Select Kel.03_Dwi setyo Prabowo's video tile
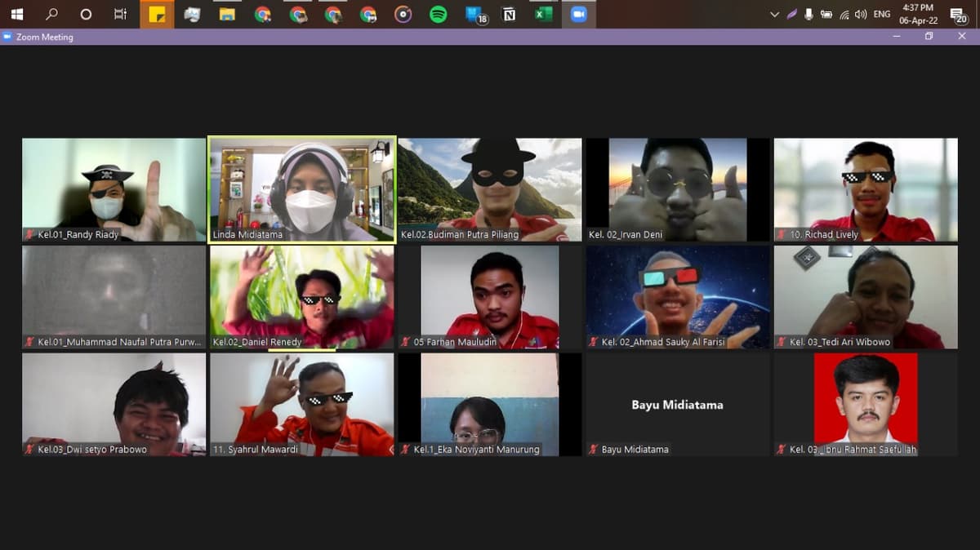The image size is (980, 550). [114, 404]
